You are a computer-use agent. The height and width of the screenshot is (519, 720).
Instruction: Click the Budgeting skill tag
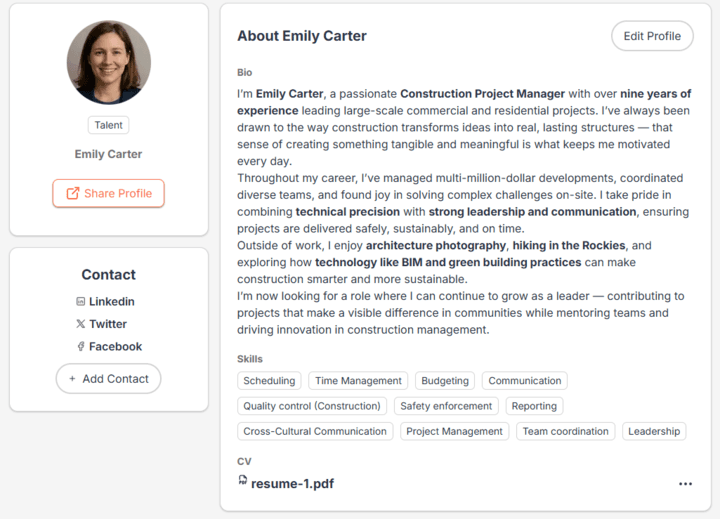(x=445, y=381)
